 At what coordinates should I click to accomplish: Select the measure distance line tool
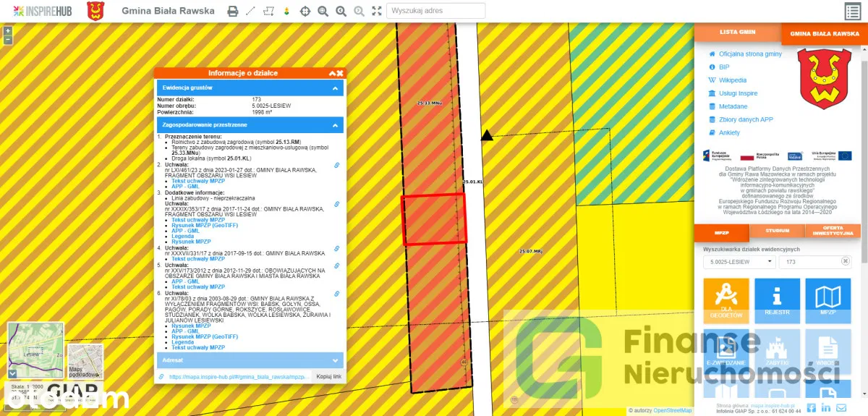click(251, 11)
